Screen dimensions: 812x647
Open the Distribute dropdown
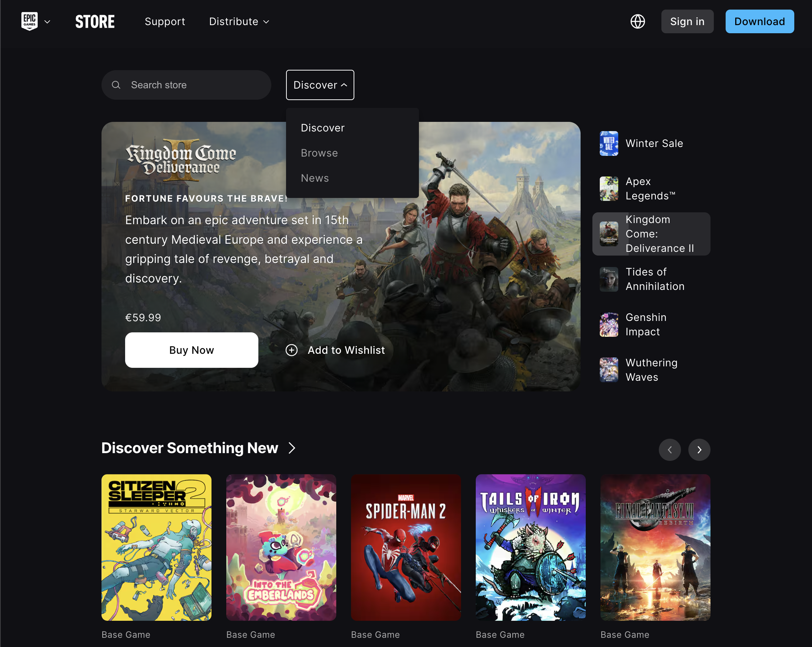(239, 21)
